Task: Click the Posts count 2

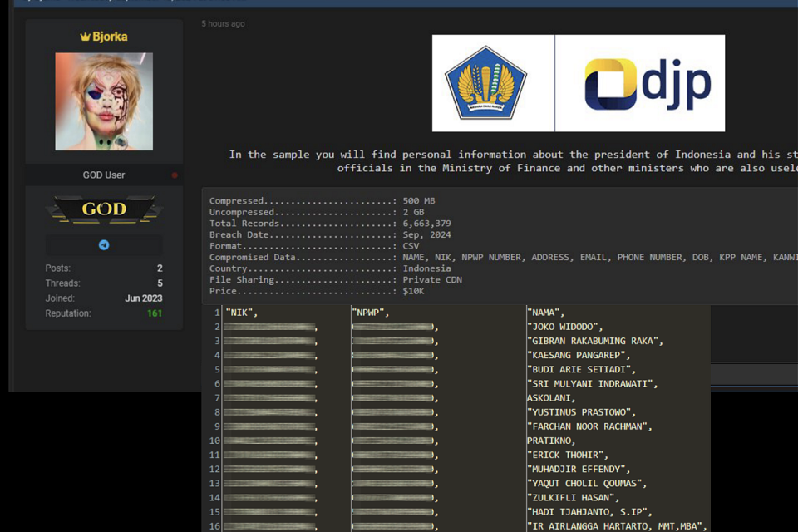Action: pos(160,268)
